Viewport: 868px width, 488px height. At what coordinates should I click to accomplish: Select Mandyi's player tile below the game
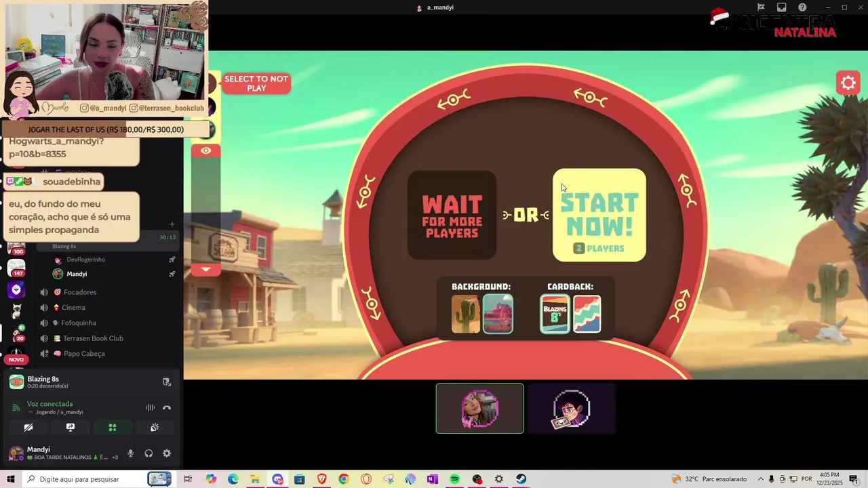pyautogui.click(x=480, y=408)
